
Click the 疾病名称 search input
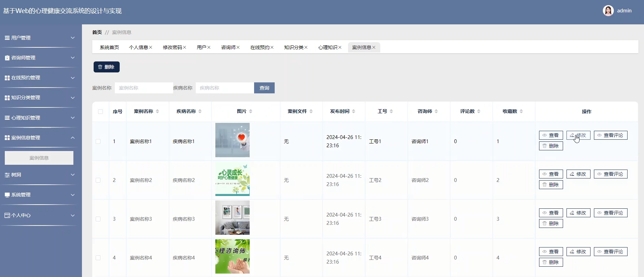pyautogui.click(x=225, y=88)
